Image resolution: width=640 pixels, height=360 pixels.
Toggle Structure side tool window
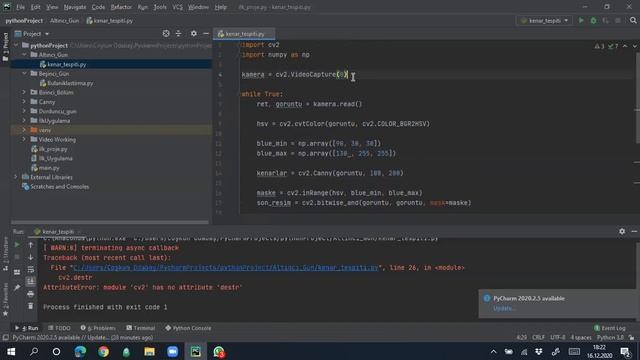[x=5, y=254]
